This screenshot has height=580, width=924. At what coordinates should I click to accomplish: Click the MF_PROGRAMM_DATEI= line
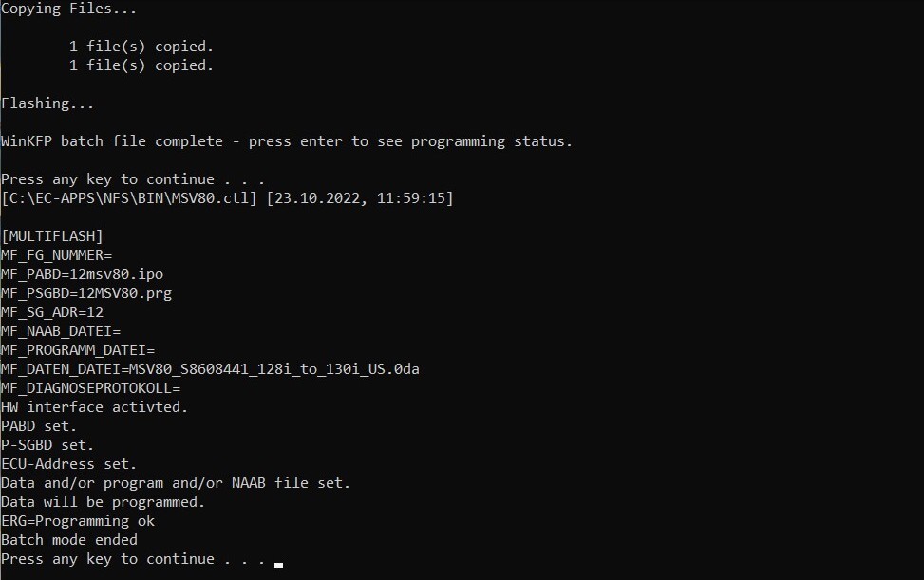pyautogui.click(x=78, y=350)
